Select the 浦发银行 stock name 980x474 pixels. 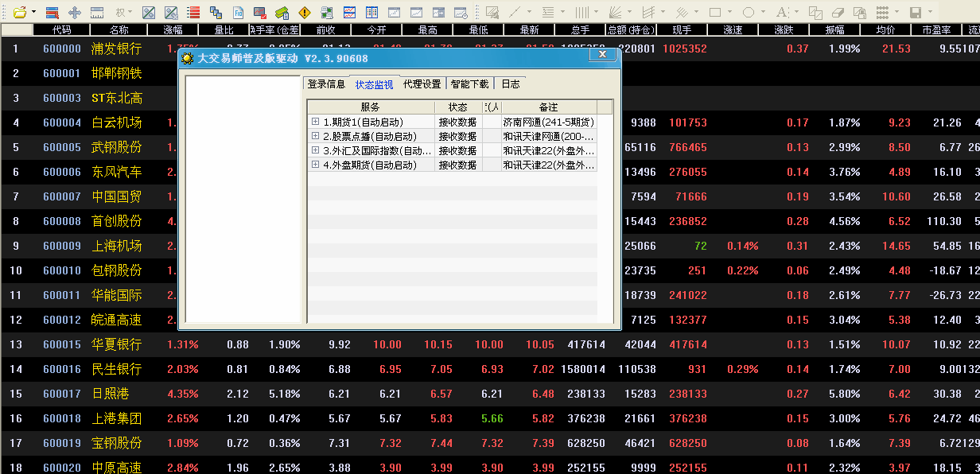(x=116, y=49)
